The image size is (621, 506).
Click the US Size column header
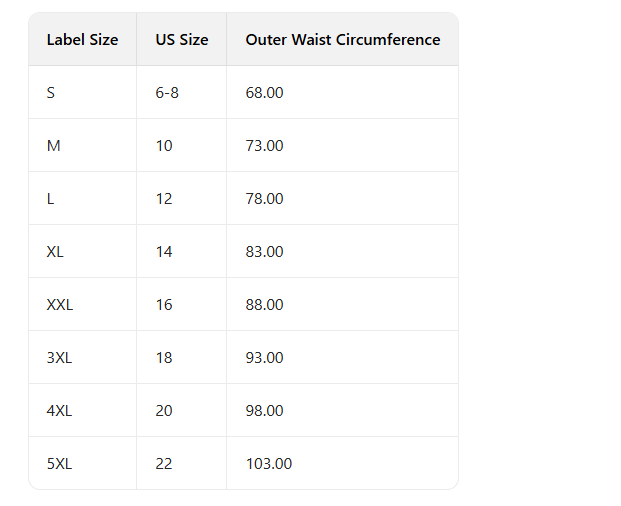(x=182, y=40)
